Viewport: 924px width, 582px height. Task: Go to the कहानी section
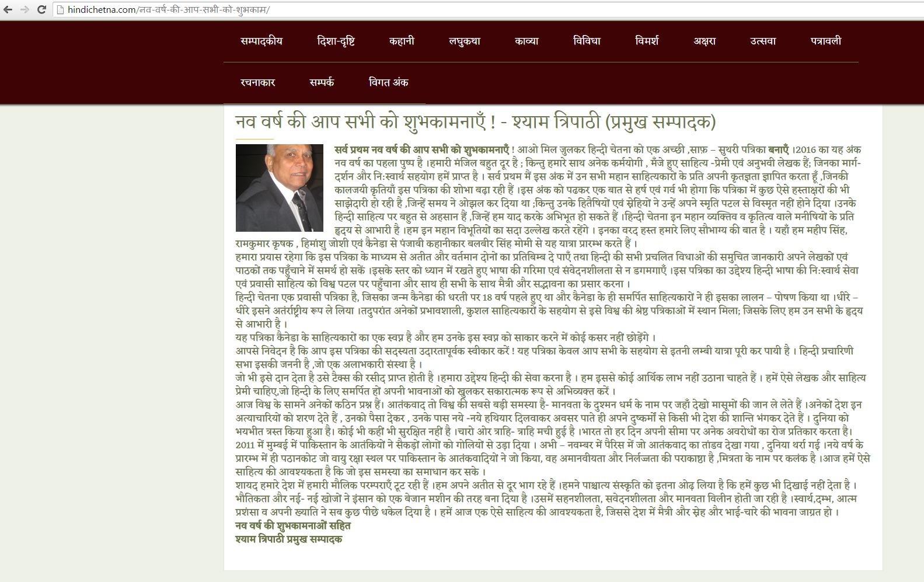[x=402, y=41]
